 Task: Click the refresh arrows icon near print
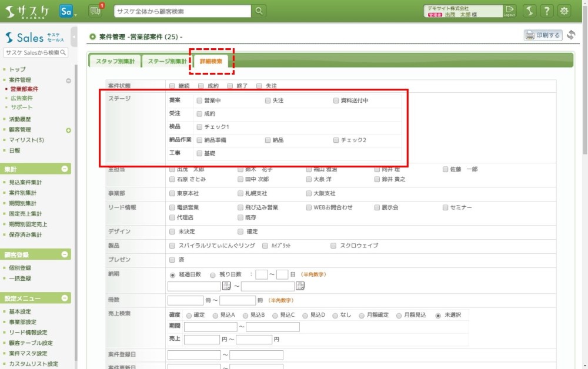[x=571, y=35]
